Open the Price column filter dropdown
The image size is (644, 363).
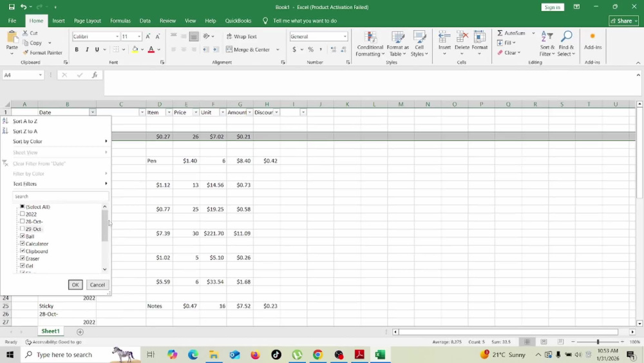point(196,112)
